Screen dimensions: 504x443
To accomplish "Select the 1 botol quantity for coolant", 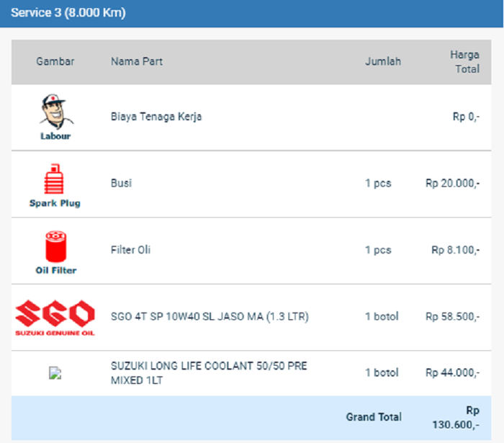I will [x=382, y=373].
